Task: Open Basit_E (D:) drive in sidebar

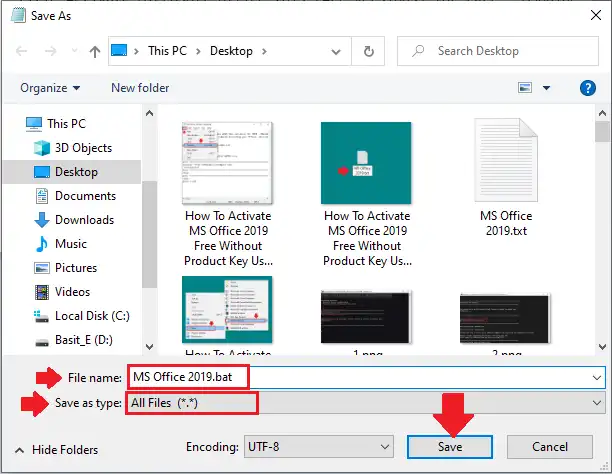Action: tap(84, 340)
